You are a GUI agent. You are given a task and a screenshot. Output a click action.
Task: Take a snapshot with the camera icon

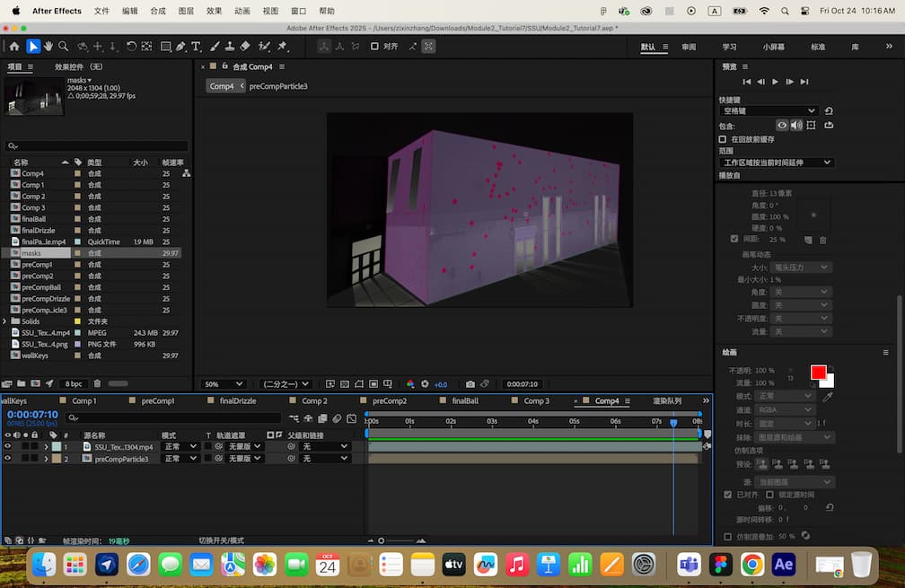(470, 384)
